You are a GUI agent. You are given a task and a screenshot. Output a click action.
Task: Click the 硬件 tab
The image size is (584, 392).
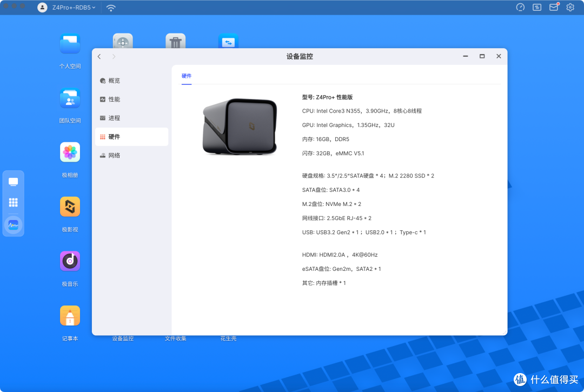coord(187,76)
